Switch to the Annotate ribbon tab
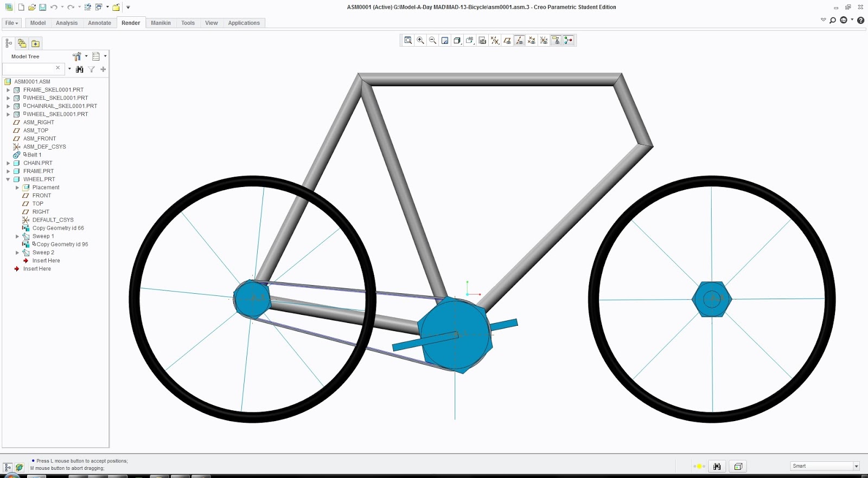Viewport: 868px width, 478px height. point(100,23)
